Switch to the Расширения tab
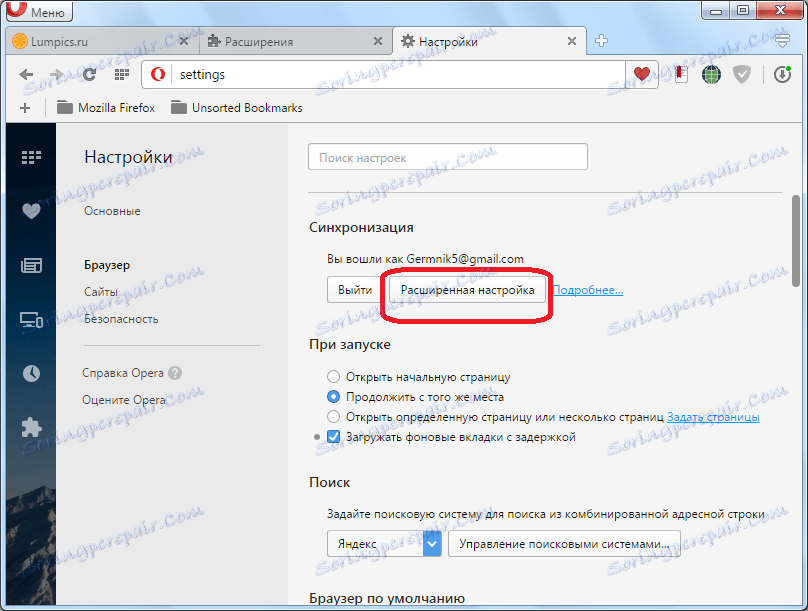 click(295, 42)
